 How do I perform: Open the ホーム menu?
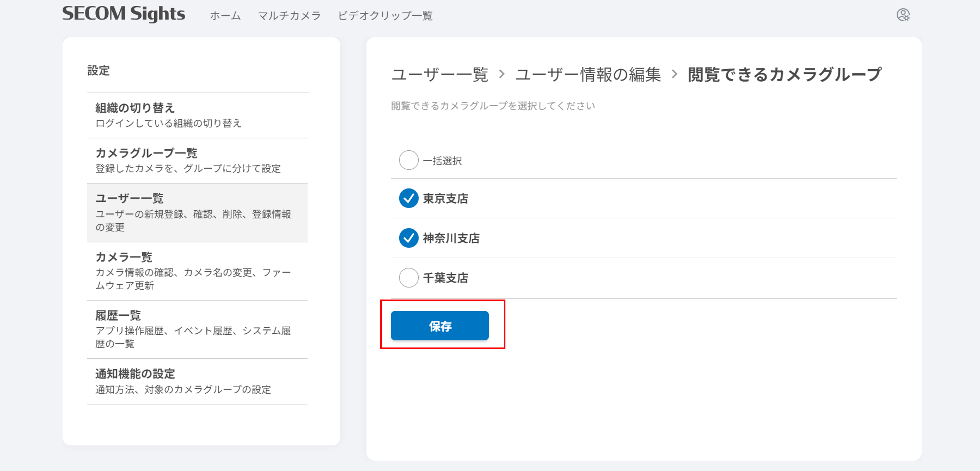click(225, 16)
